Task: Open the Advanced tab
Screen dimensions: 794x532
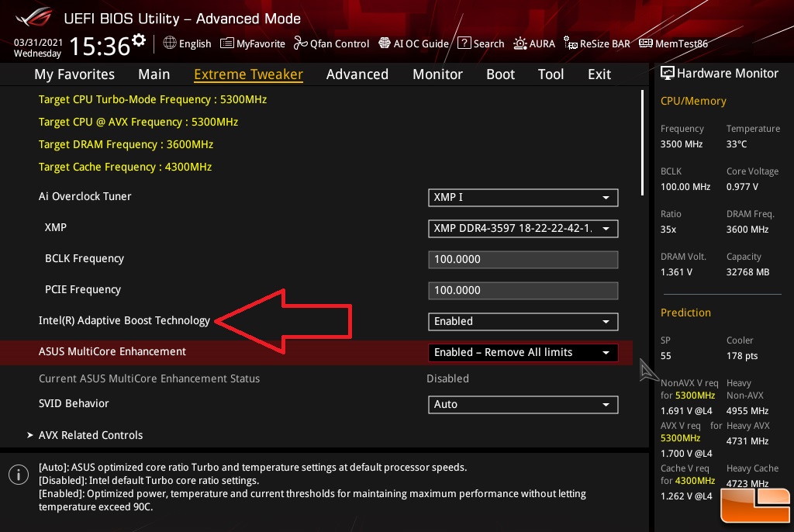Action: click(357, 74)
